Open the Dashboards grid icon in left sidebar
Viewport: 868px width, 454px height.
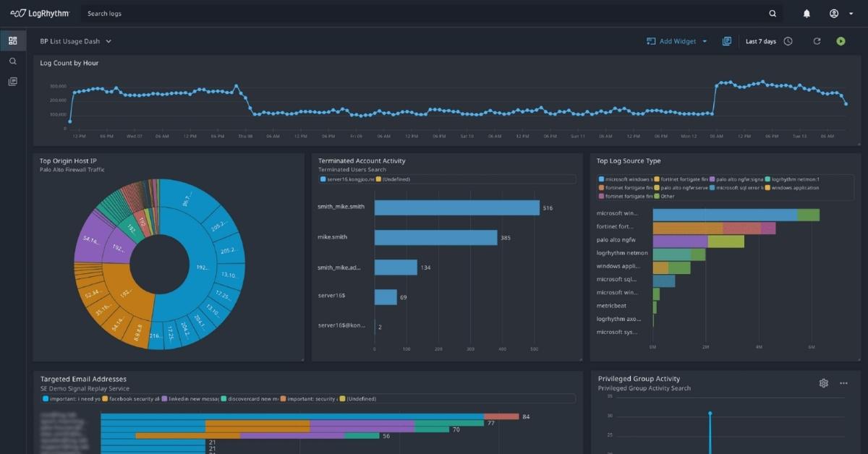pos(12,40)
